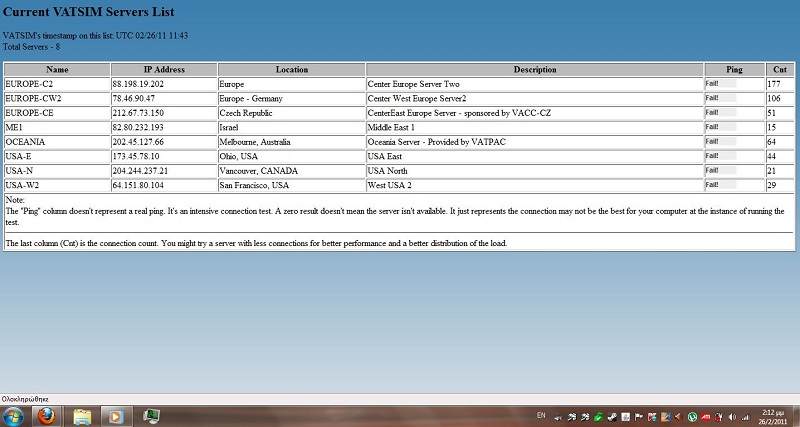Open the Steam tray icon
The width and height of the screenshot is (800, 427).
(612, 417)
